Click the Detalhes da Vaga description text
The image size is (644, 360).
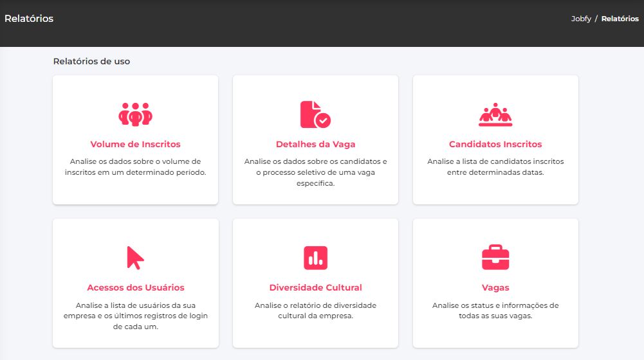pos(315,172)
